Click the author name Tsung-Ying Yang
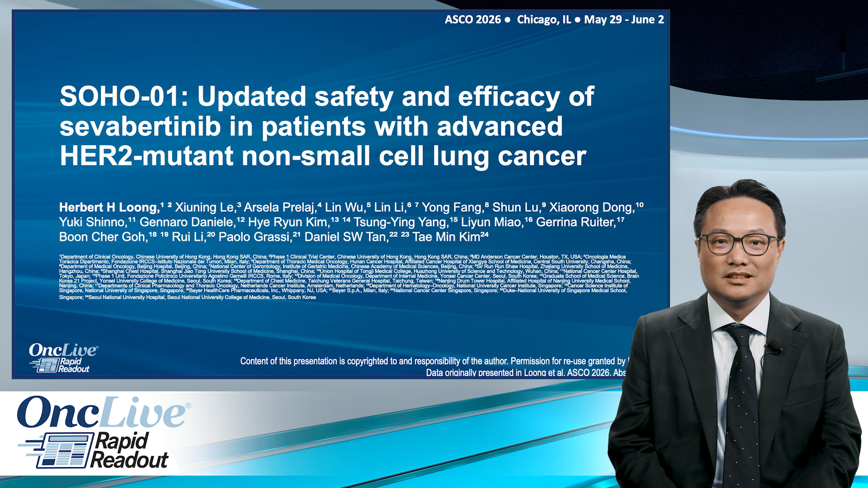 (x=400, y=222)
